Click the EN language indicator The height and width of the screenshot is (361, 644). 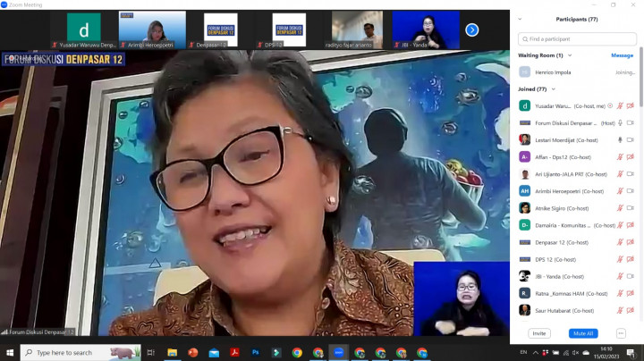click(x=523, y=352)
